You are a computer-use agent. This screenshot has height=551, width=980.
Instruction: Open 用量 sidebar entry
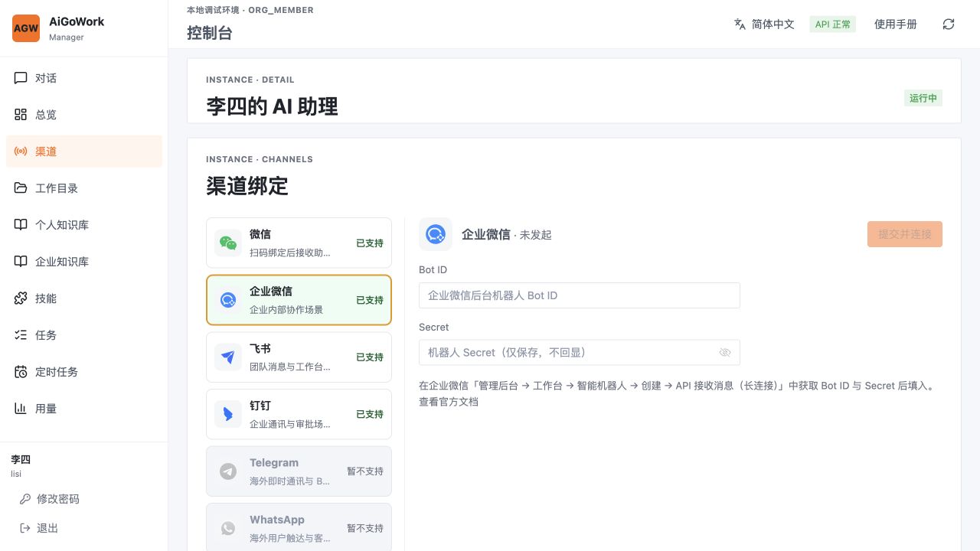[84, 409]
